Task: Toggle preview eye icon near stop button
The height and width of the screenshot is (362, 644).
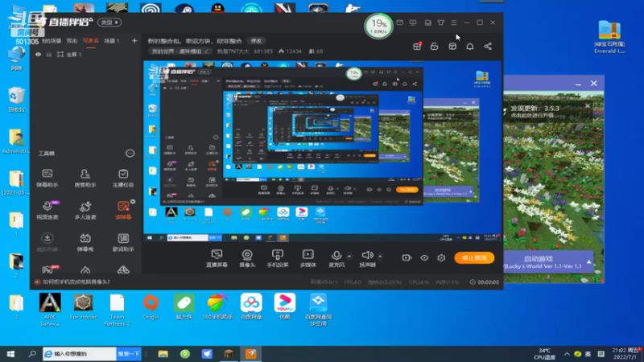Action: click(x=424, y=257)
